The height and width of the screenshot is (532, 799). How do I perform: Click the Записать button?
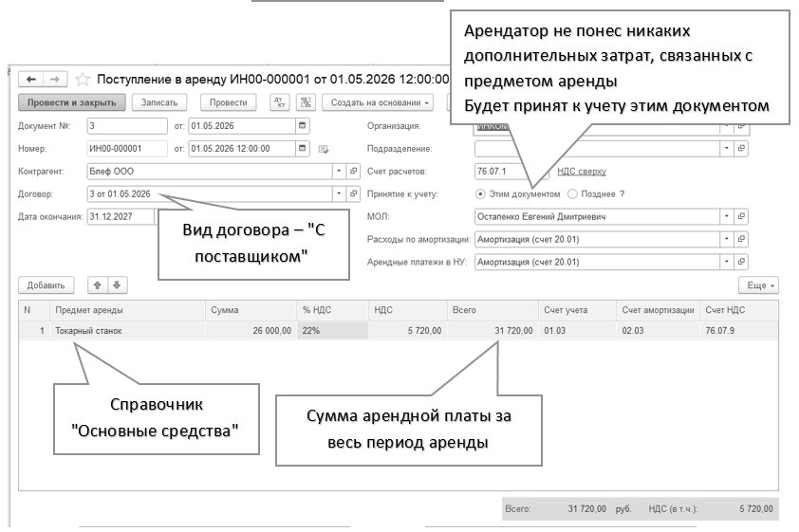click(x=159, y=102)
